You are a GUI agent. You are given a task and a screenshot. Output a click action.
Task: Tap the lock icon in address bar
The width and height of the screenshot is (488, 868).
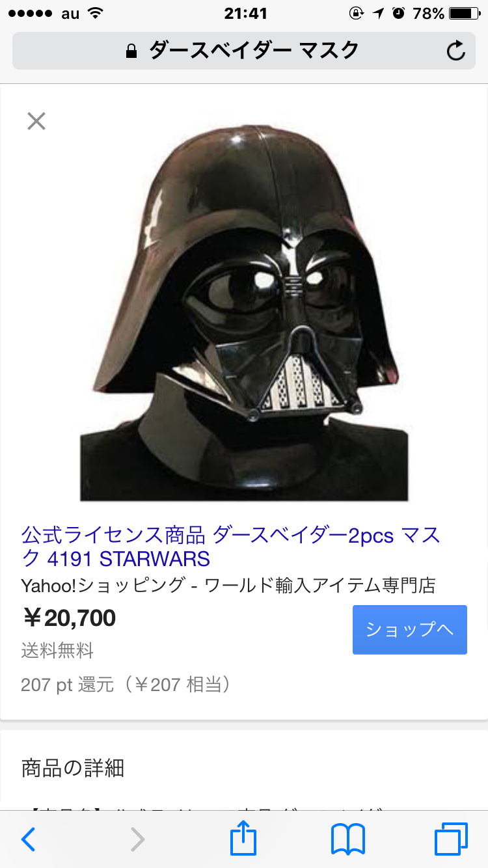click(x=131, y=50)
